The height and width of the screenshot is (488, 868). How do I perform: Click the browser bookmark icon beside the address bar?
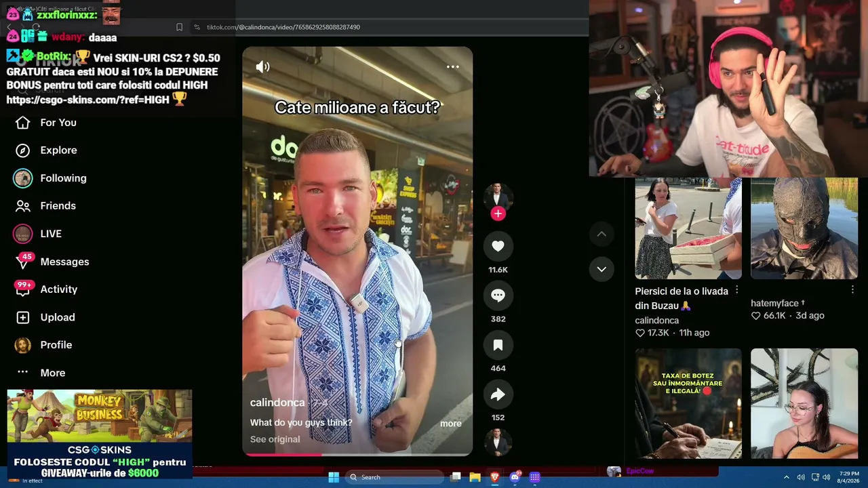click(x=179, y=27)
